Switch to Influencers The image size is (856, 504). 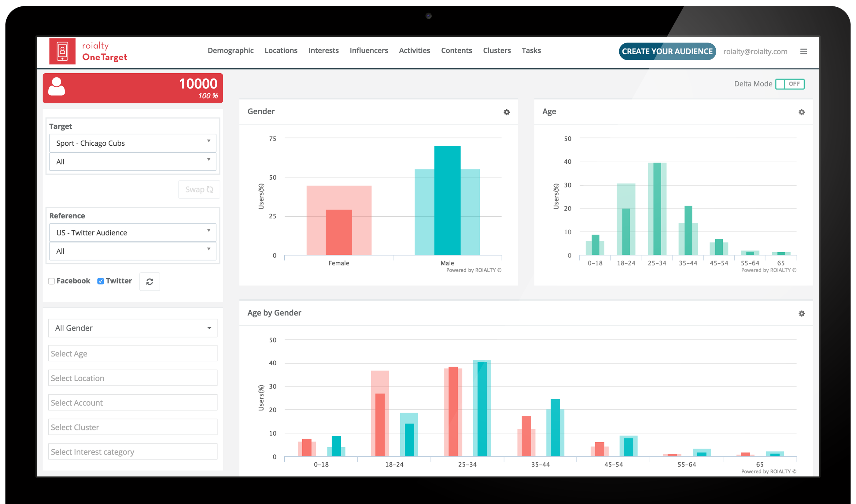[369, 51]
